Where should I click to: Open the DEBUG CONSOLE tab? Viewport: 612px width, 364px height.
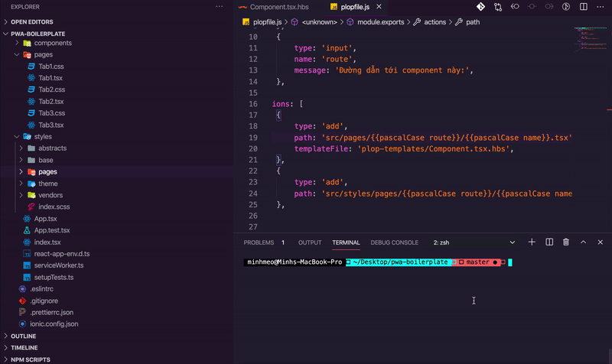[x=394, y=242]
